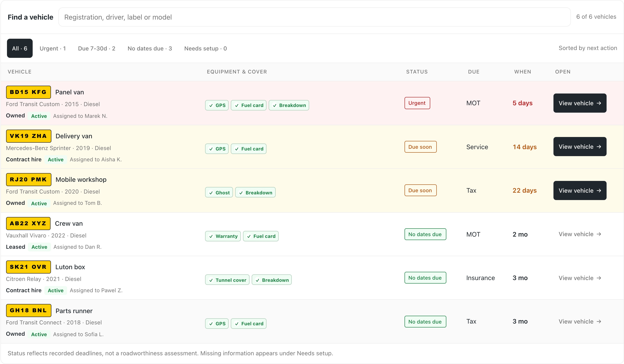
Task: Click the 5 days due value
Action: 523,103
